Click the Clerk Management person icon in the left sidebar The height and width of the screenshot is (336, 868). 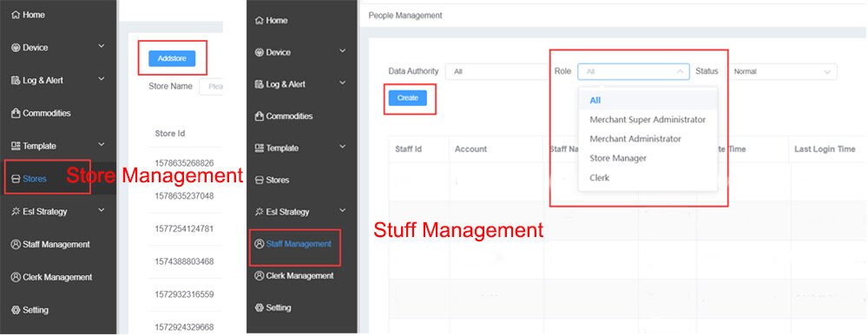(x=16, y=277)
